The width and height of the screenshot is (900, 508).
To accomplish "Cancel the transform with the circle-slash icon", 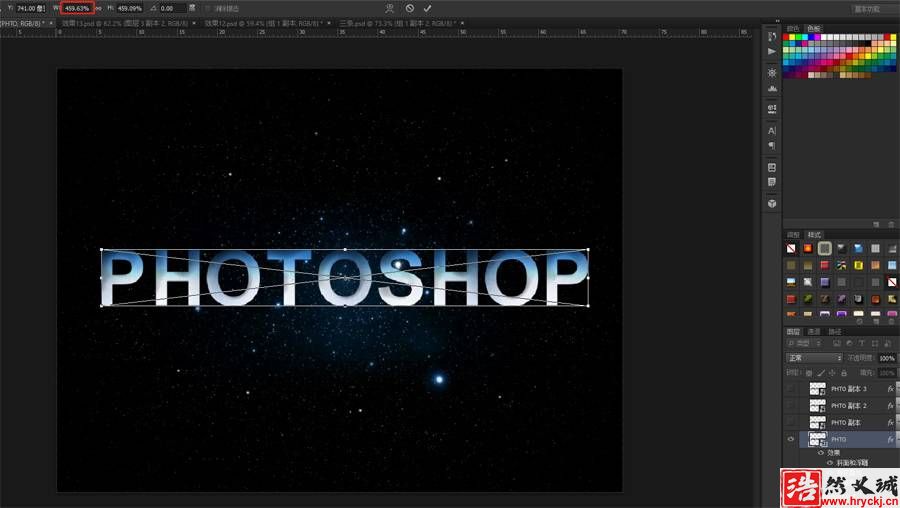I will click(x=409, y=8).
